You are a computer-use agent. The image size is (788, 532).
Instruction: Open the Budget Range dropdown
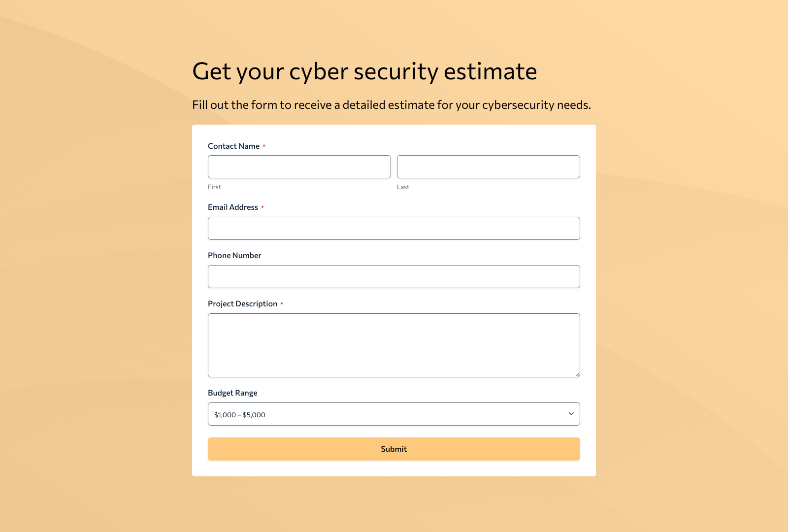point(394,414)
